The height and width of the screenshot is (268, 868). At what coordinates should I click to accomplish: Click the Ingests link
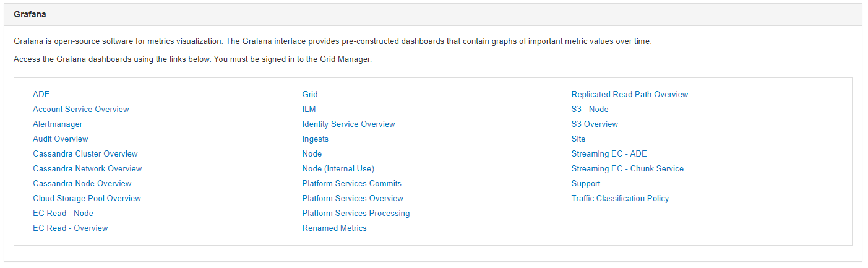coord(315,139)
